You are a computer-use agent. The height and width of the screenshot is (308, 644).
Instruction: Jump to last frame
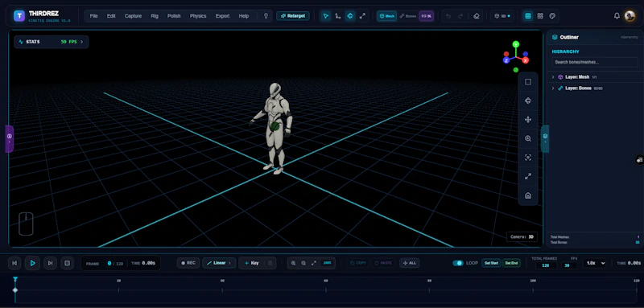coord(50,263)
